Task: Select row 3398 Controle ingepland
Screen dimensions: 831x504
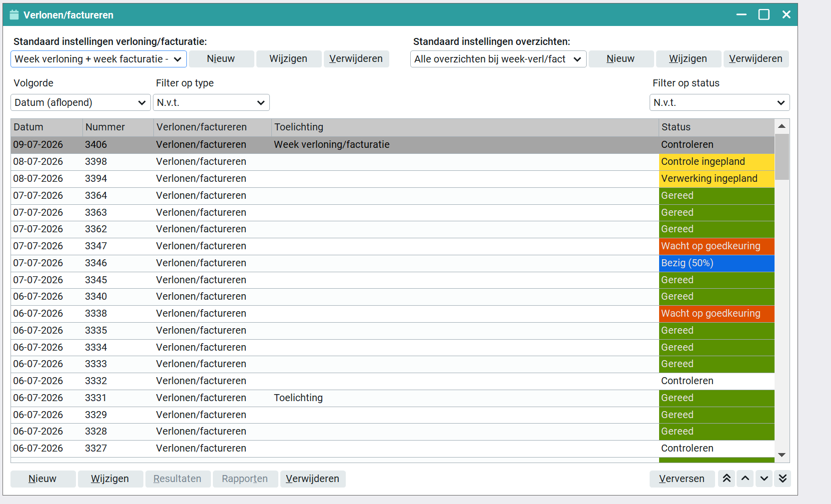Action: tap(393, 161)
